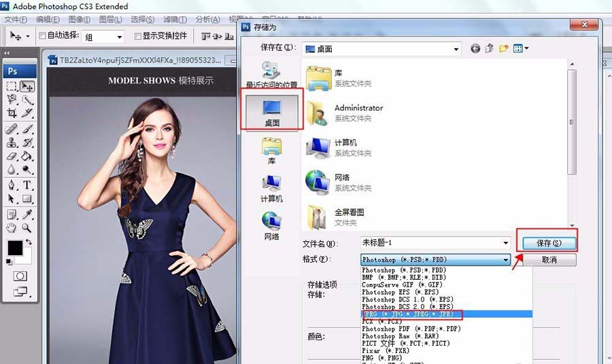Select the Hand tool
The image size is (612, 364).
(x=12, y=228)
